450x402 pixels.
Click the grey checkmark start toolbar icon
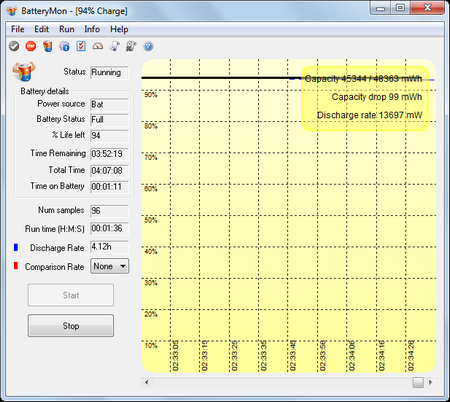pos(14,46)
